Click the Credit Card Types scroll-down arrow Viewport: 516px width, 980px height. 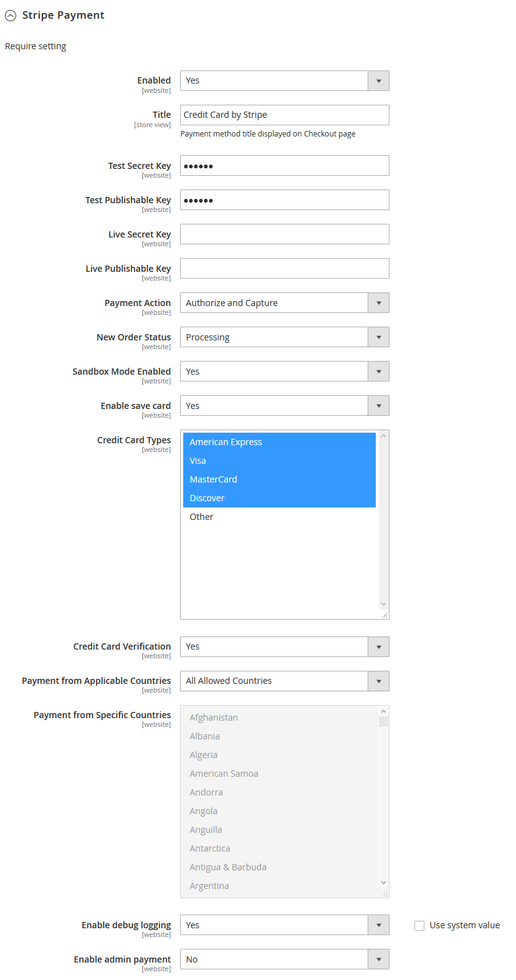(x=383, y=604)
